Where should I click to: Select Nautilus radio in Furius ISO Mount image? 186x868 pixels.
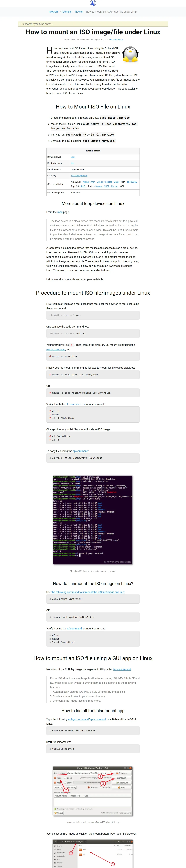click(x=101, y=787)
